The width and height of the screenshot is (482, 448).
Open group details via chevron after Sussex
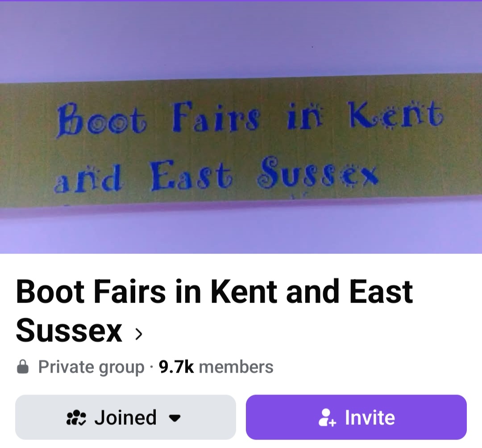tap(139, 334)
